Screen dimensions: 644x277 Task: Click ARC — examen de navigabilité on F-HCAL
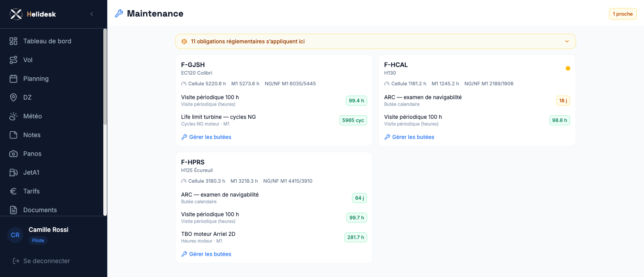423,97
